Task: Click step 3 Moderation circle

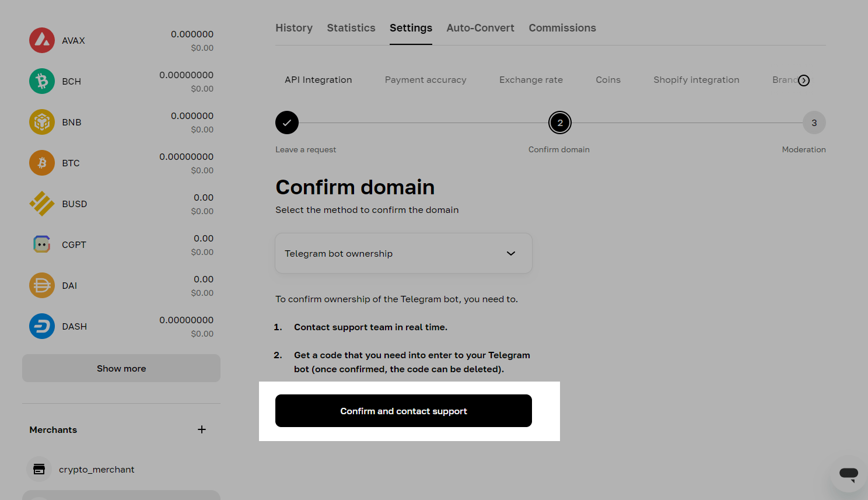Action: click(x=814, y=123)
